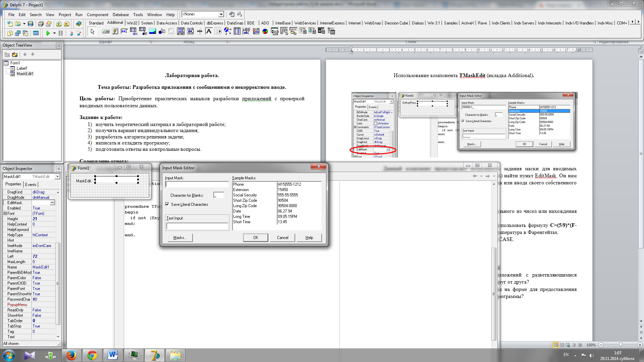Click the EditMask ellipsis button
This screenshot has height=362, width=644.
[x=52, y=203]
